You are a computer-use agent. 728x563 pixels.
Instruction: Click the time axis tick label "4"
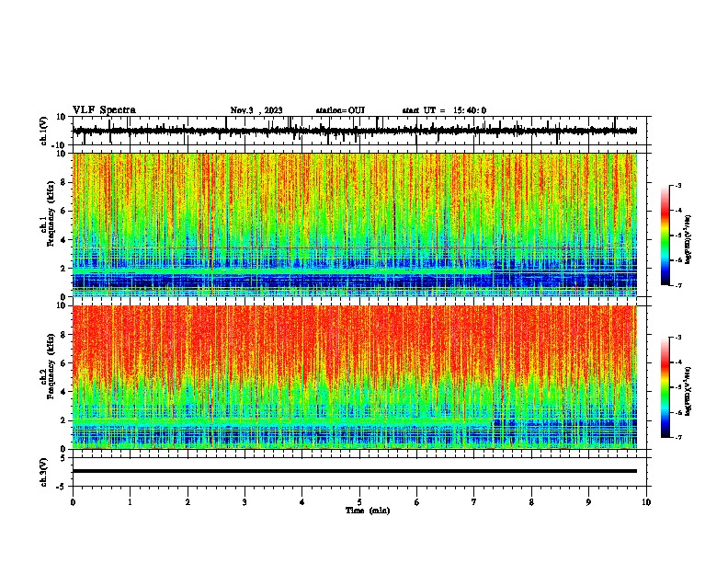(302, 502)
